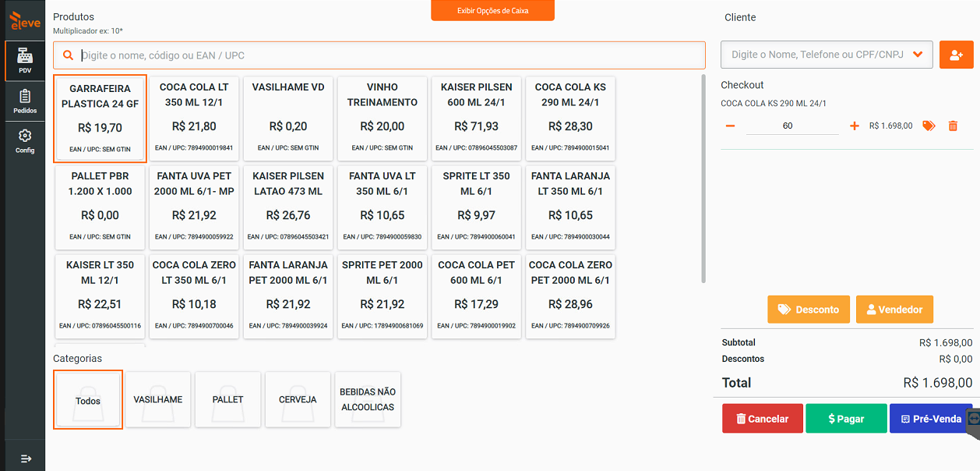Add VASILHAME VD product

click(x=288, y=117)
